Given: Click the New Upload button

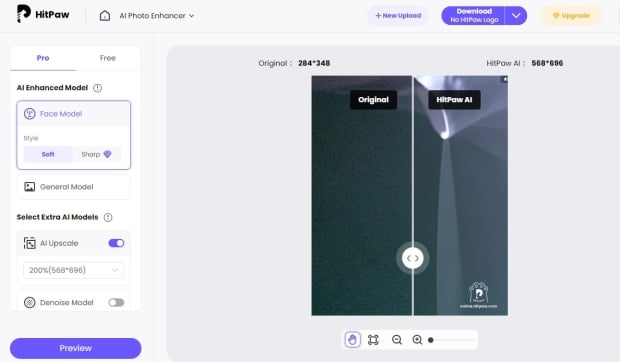Looking at the screenshot, I should click(398, 16).
